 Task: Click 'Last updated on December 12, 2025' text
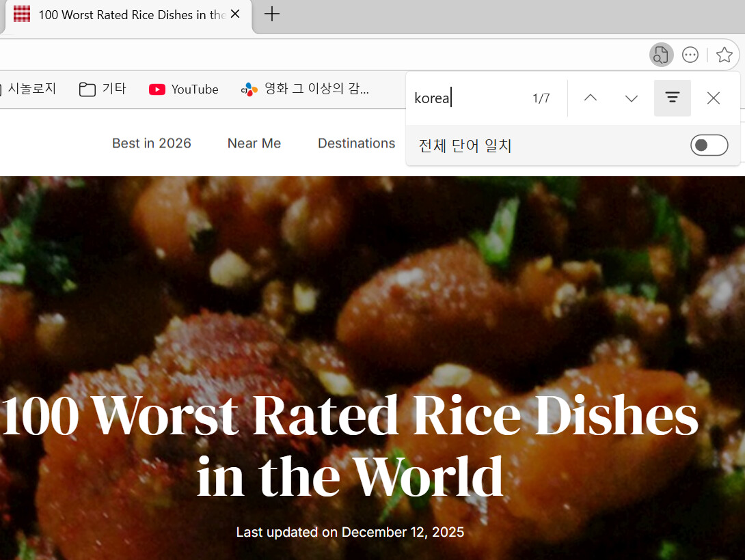click(350, 532)
